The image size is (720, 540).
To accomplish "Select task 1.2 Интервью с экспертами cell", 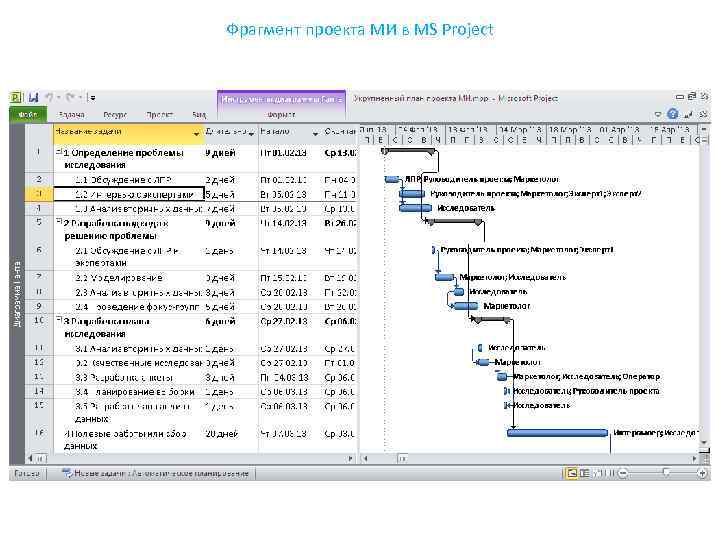I will tap(129, 194).
